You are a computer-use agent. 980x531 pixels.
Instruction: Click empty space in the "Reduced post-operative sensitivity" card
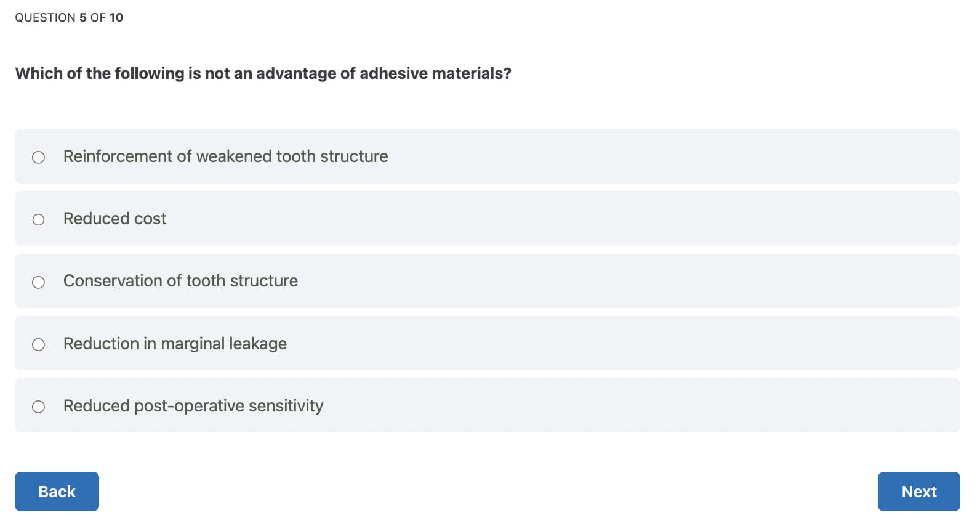pos(616,406)
